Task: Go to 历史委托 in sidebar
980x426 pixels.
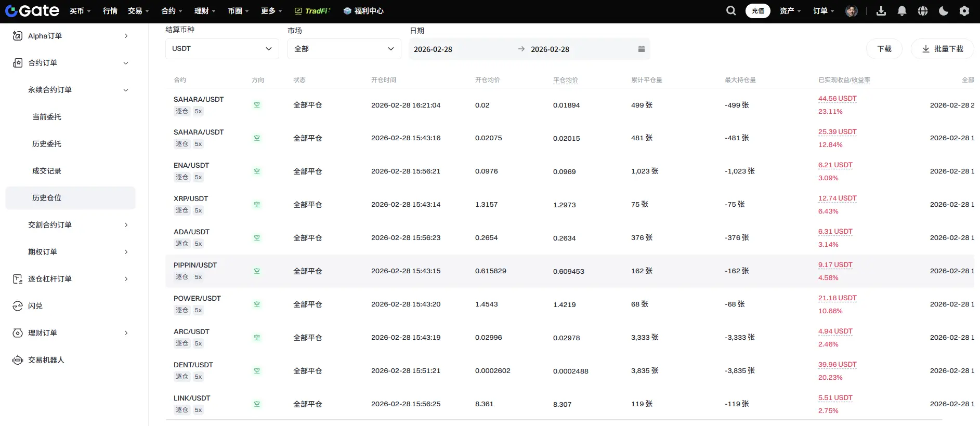Action: [47, 144]
